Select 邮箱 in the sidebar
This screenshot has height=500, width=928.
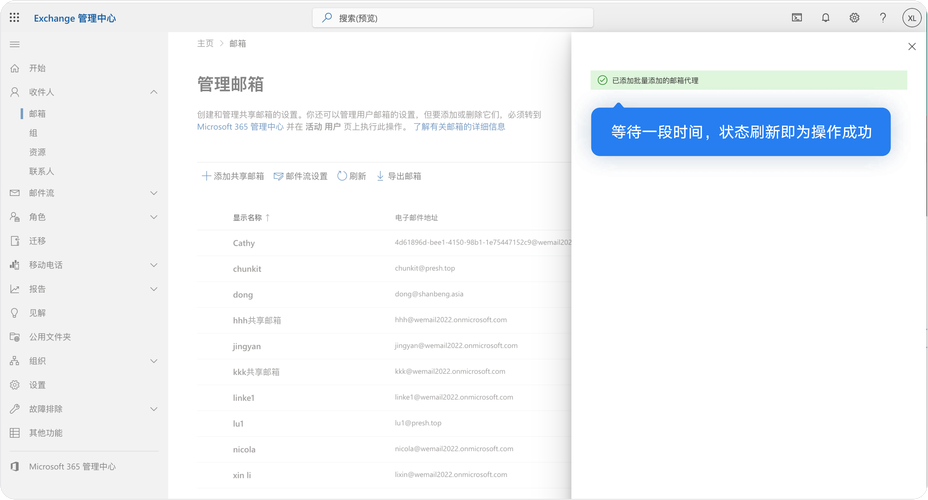pos(37,114)
